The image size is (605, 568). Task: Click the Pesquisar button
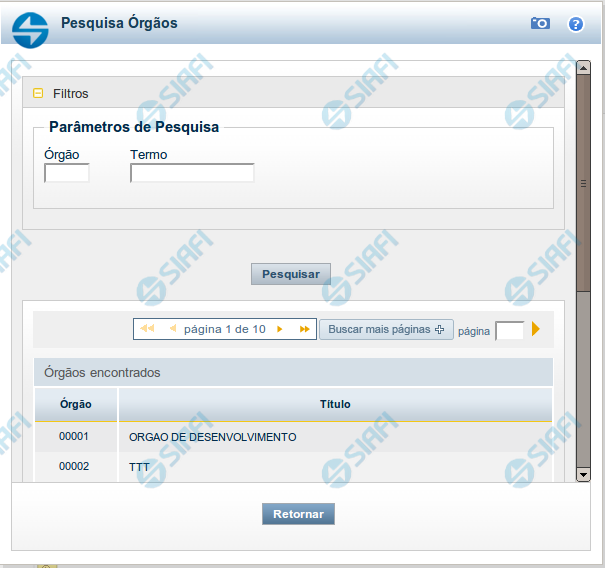click(x=290, y=274)
